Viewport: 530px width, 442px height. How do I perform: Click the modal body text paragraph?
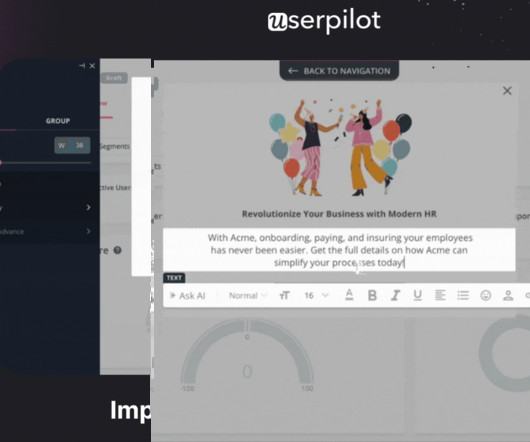339,250
